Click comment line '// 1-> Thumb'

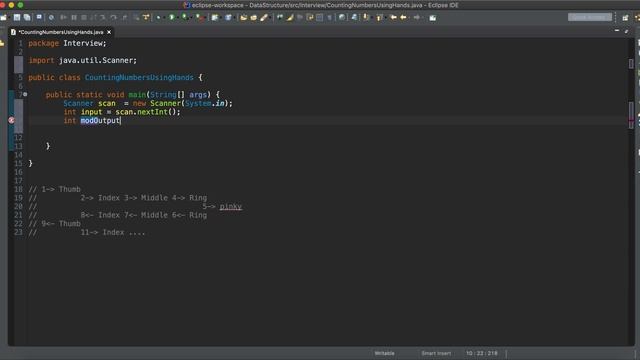coord(54,189)
